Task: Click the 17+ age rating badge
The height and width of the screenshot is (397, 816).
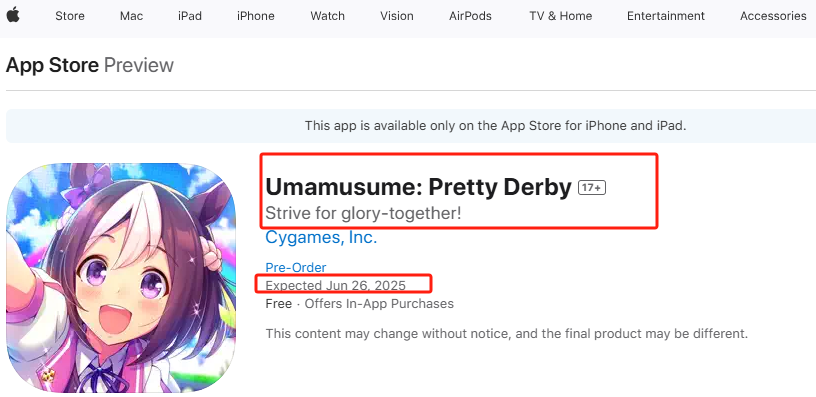Action: (x=592, y=187)
